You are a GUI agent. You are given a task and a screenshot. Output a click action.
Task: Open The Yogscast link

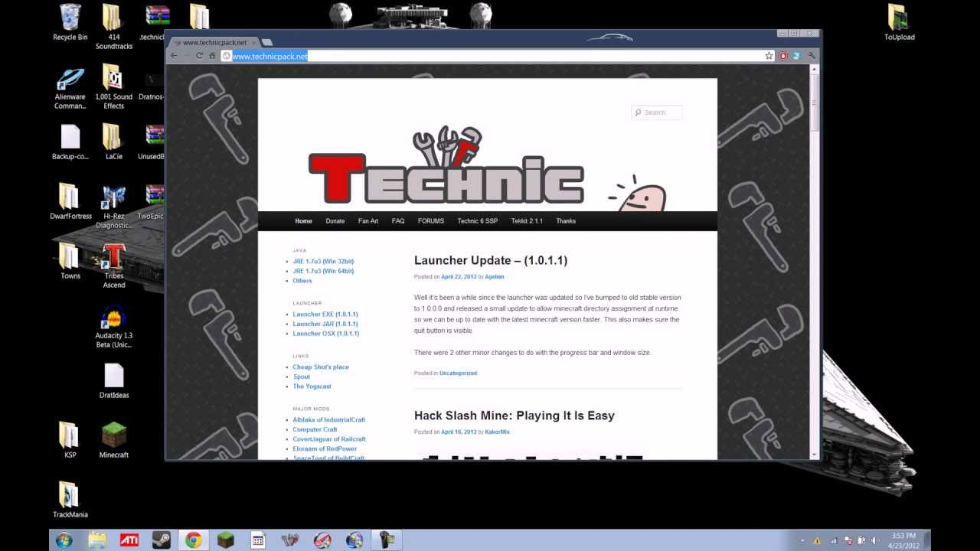coord(312,386)
